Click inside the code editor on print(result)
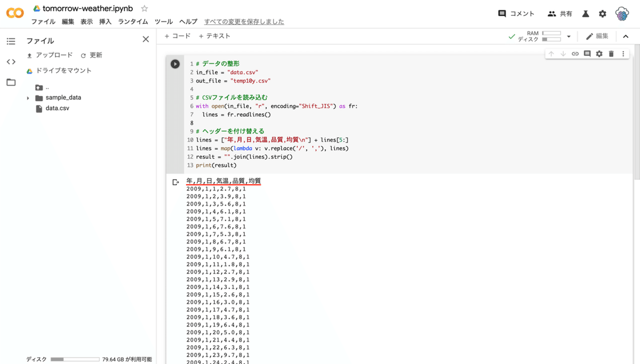 pyautogui.click(x=216, y=165)
